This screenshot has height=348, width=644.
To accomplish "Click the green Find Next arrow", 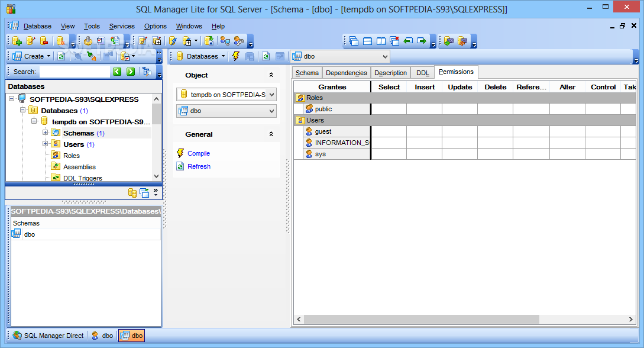I will click(x=131, y=72).
